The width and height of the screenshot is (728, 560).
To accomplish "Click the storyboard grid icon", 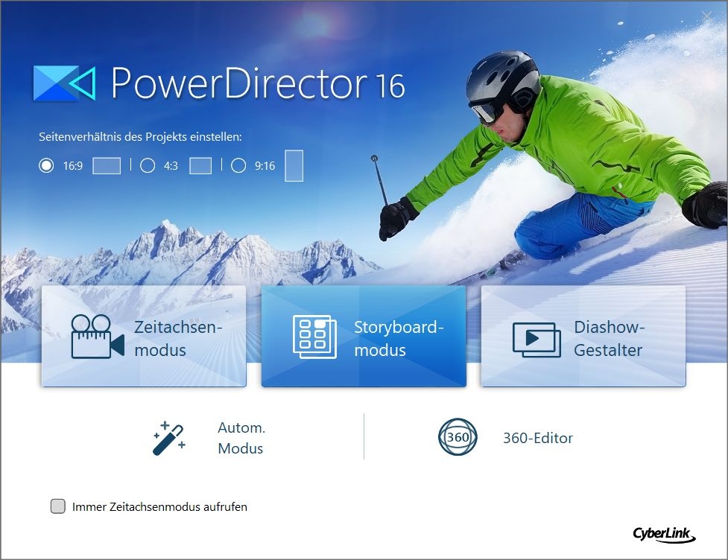I will pos(314,337).
